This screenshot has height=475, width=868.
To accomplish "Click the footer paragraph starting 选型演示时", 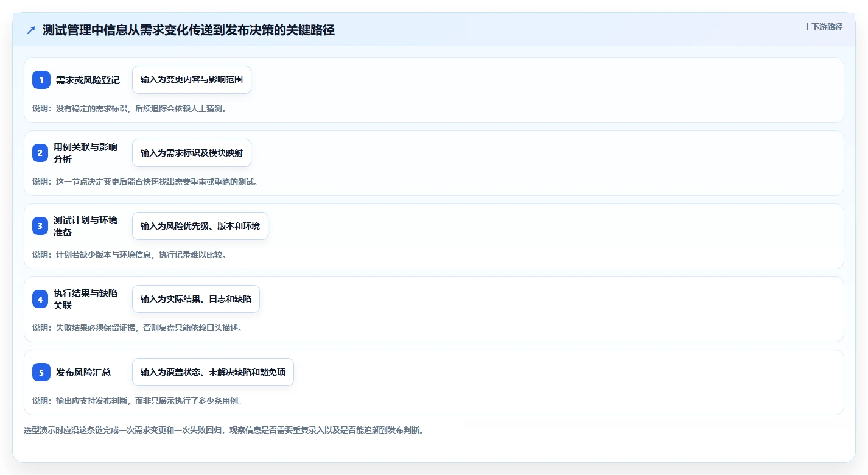I will click(223, 430).
